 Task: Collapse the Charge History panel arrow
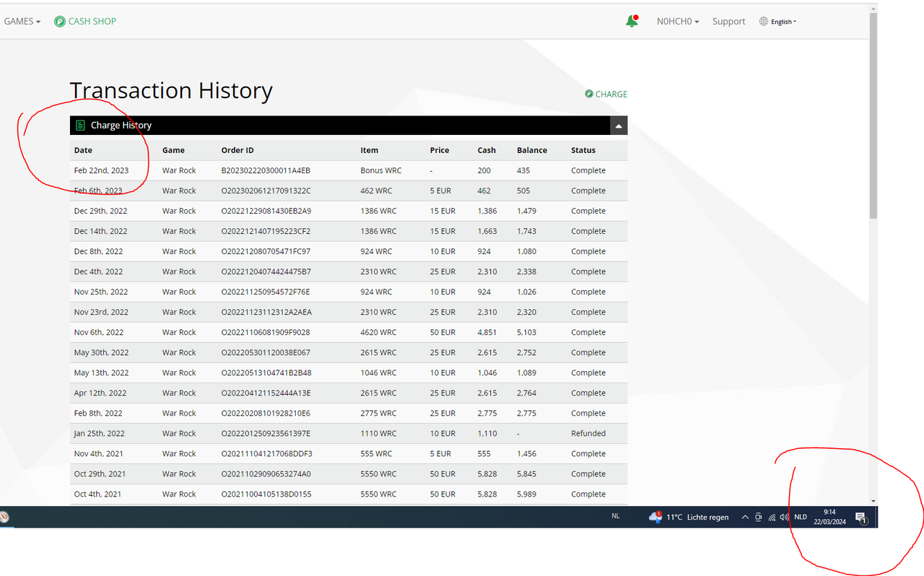click(x=619, y=126)
